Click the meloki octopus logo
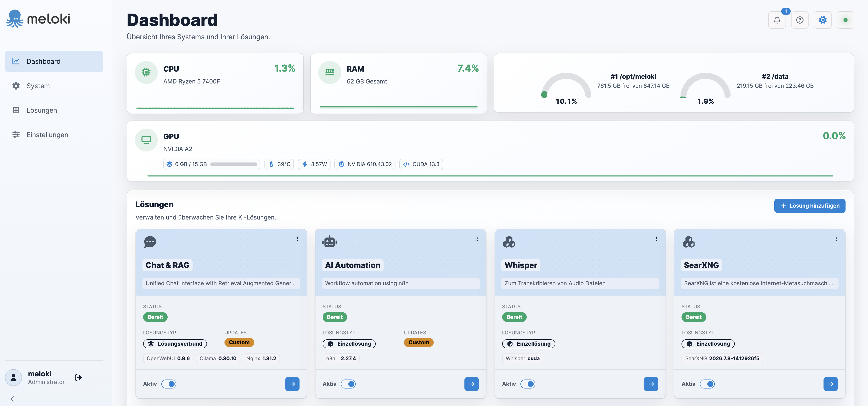 click(x=38, y=18)
